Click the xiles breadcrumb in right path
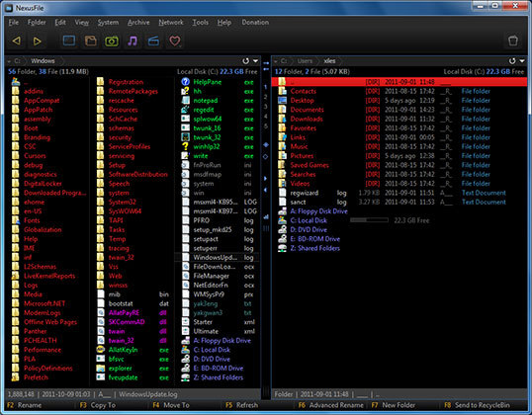Screen dimensions: 532x415 [x=329, y=61]
